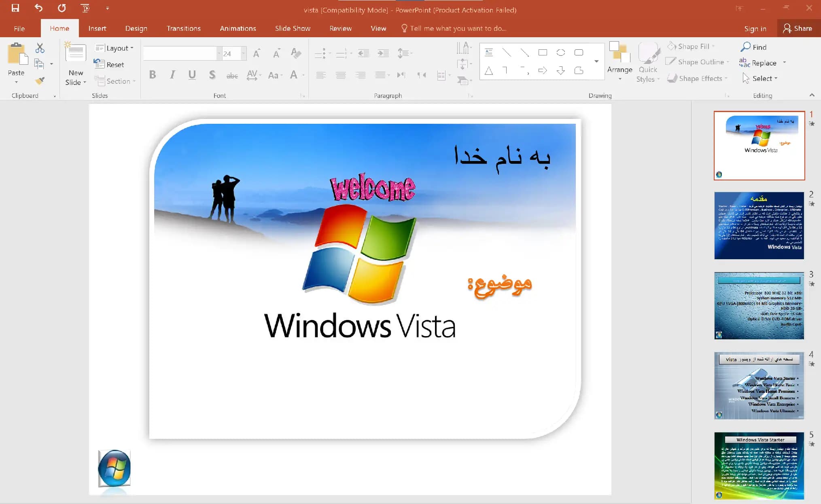Toggle text Shadow
Image resolution: width=821 pixels, height=504 pixels.
pos(212,75)
